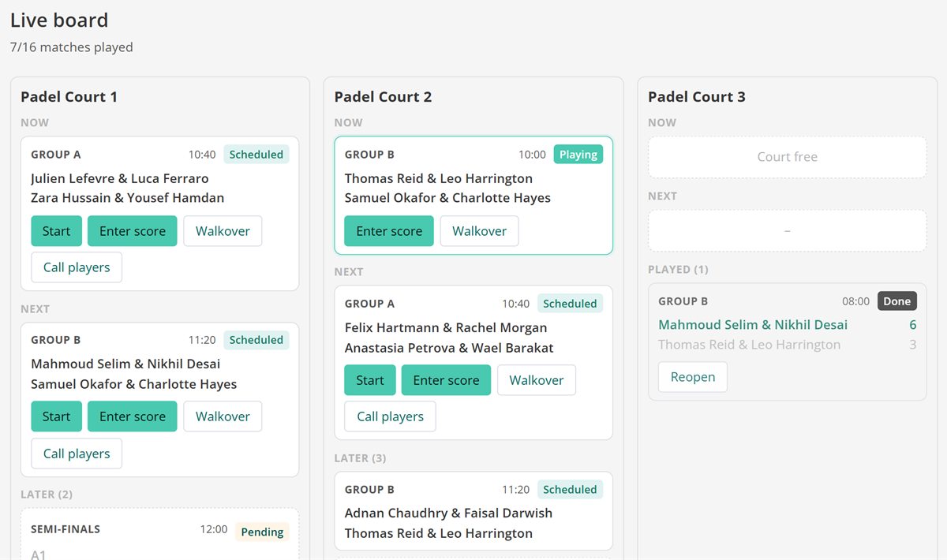Call players for Court 1 11:20 match
Screen dimensions: 947x560
77,454
